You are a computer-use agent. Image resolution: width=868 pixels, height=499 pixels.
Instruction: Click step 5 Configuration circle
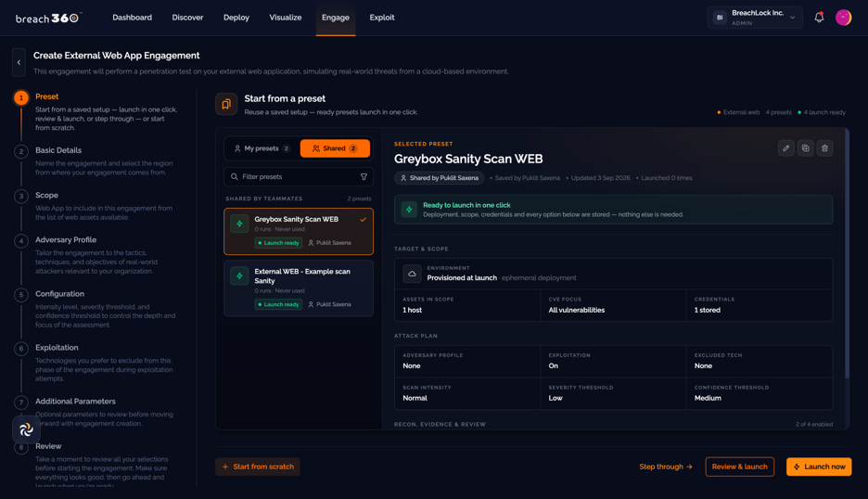pos(21,295)
